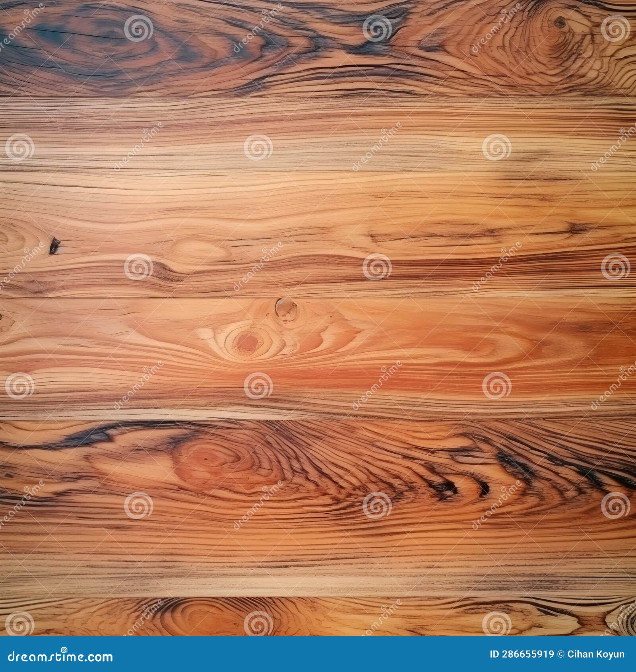636x672 pixels.
Task: Click the wood texture image thumbnail area
Action: [x=318, y=318]
